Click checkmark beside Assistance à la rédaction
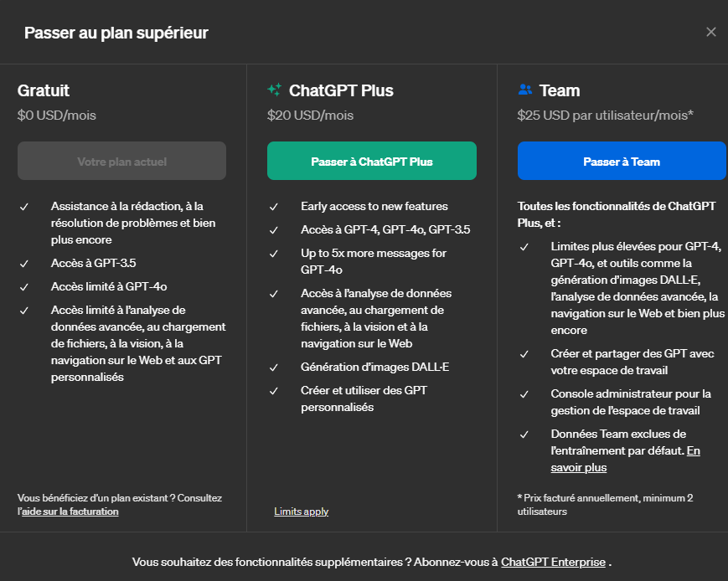 tap(24, 207)
